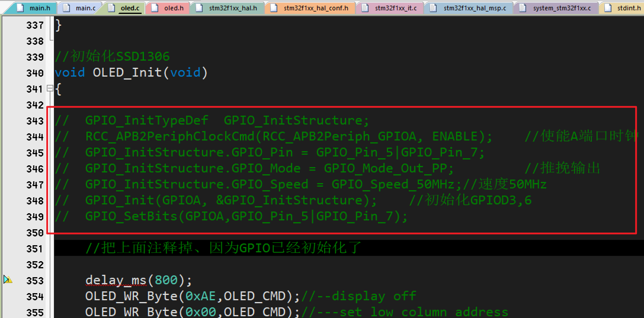Click on the OLED_Init function name
The image size is (644, 318).
click(x=127, y=73)
